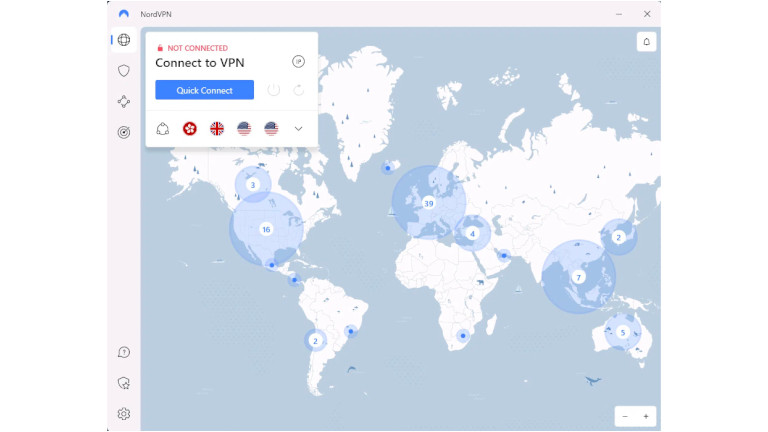Close the NordVPN window
This screenshot has width=768, height=432.
[647, 14]
